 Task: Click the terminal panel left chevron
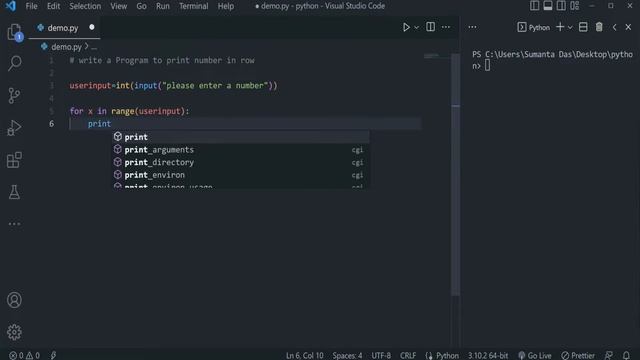pos(614,27)
